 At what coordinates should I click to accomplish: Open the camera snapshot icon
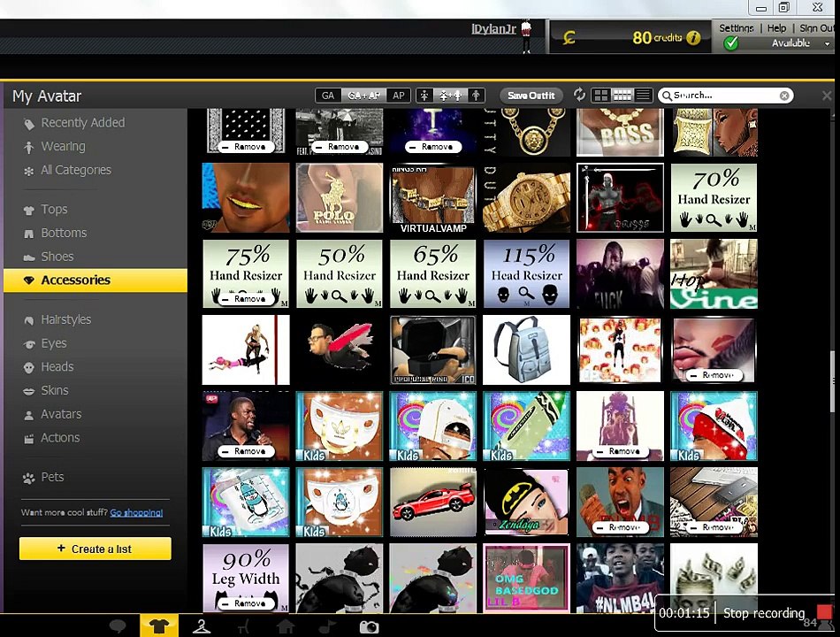pos(369,626)
